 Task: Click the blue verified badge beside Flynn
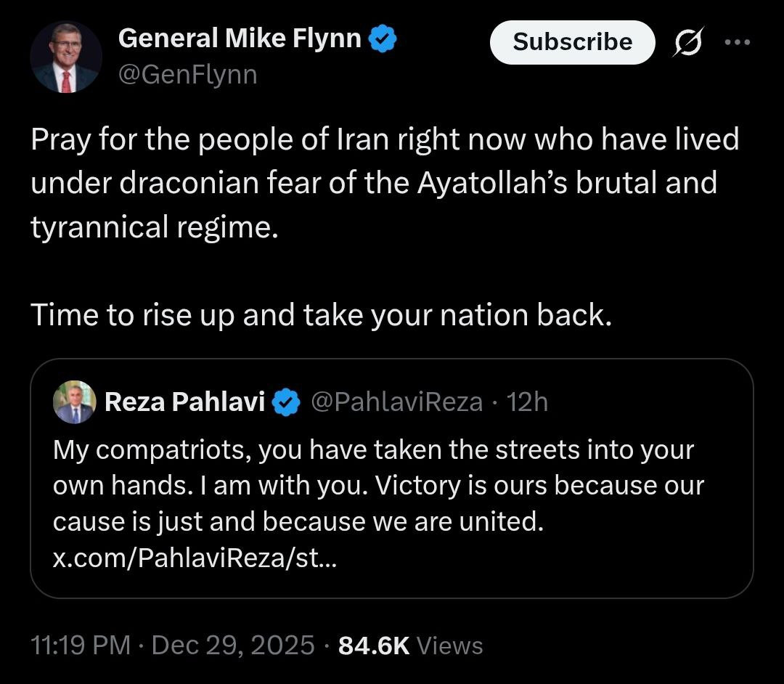pyautogui.click(x=383, y=40)
